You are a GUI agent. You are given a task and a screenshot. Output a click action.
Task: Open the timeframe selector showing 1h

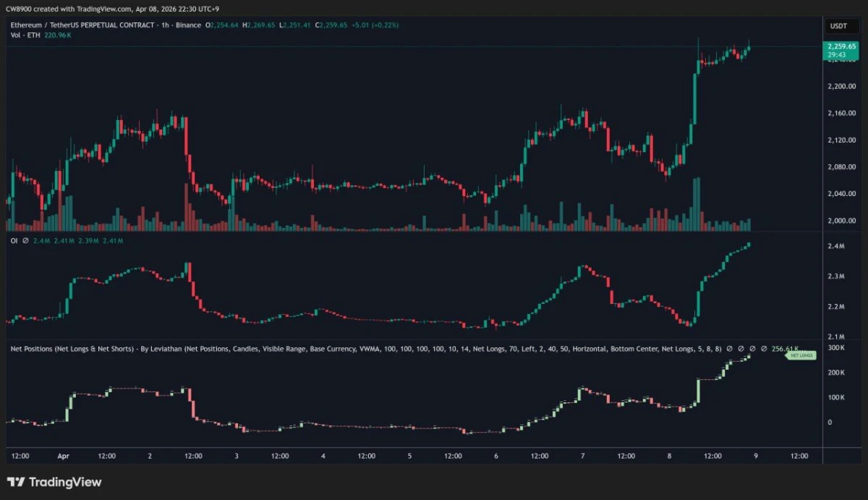(x=165, y=25)
